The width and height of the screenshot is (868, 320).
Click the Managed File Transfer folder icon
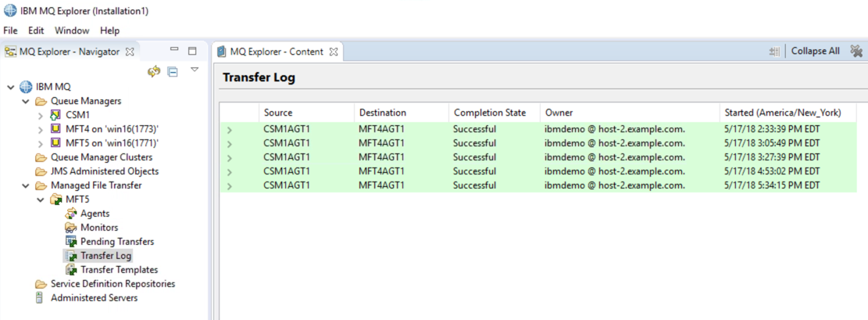click(x=41, y=185)
